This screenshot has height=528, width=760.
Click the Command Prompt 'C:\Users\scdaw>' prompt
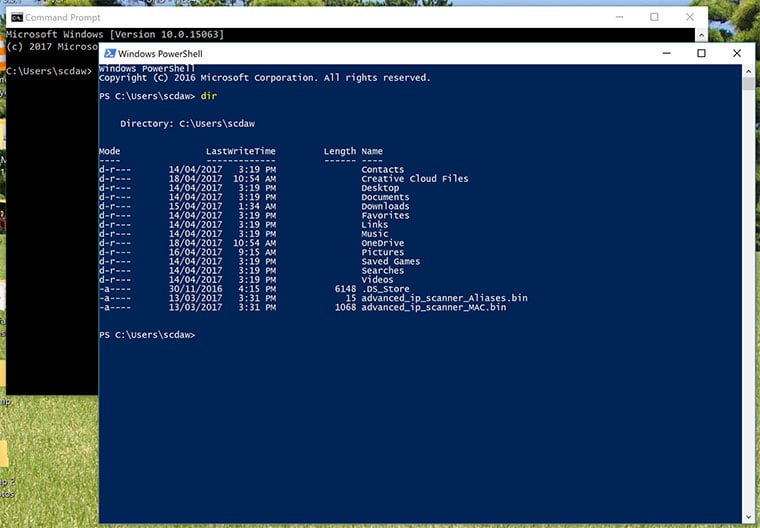coord(49,72)
